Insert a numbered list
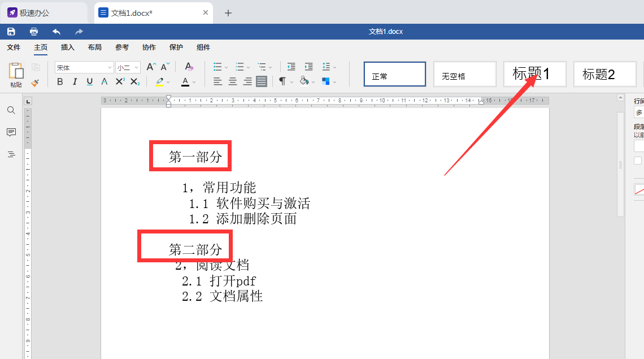 coord(240,67)
